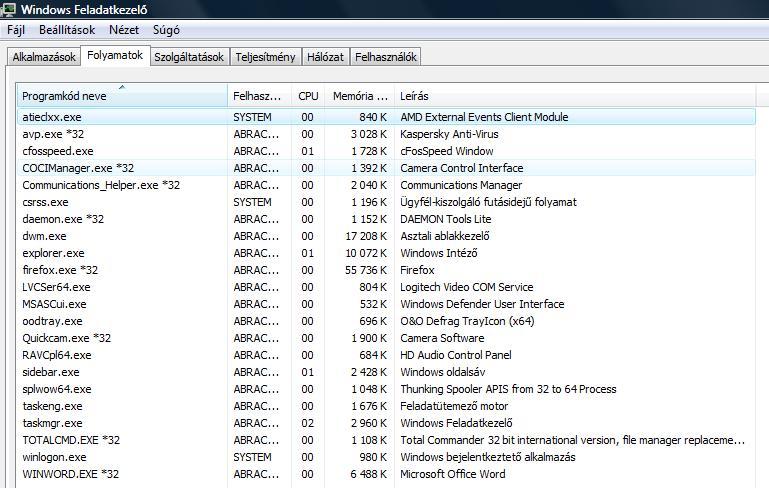The image size is (769, 488).
Task: Select the sidebar.exe process
Action: click(x=386, y=372)
